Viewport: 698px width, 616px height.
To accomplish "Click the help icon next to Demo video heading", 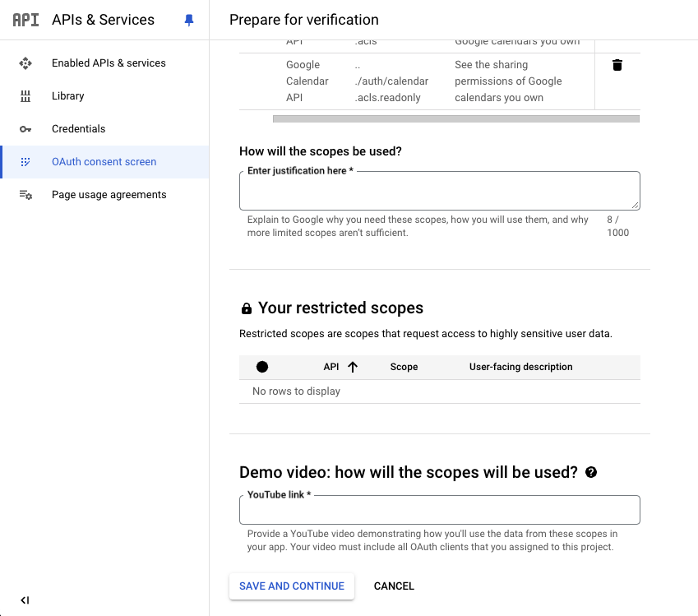I will pyautogui.click(x=591, y=472).
